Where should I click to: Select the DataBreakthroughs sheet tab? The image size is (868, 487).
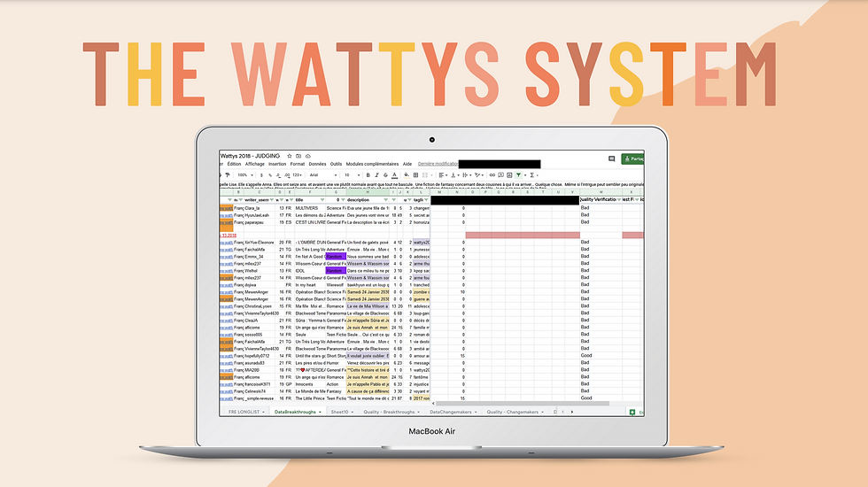298,412
